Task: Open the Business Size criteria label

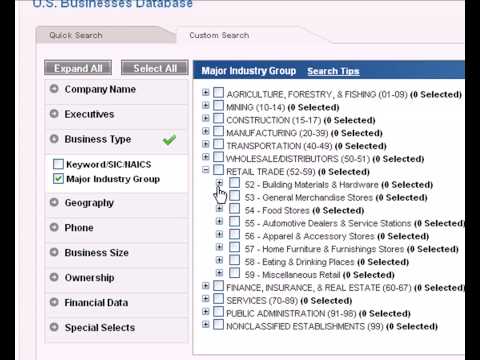Action: point(97,253)
